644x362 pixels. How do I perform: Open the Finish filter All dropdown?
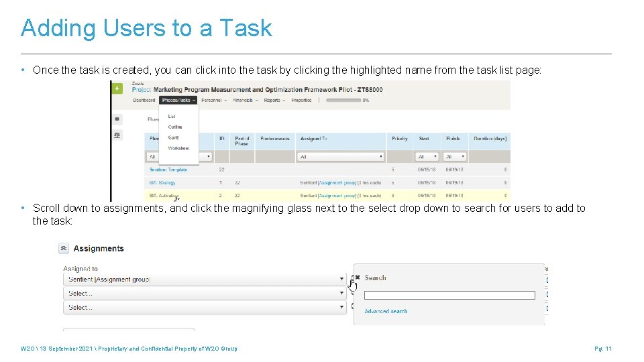tap(455, 156)
